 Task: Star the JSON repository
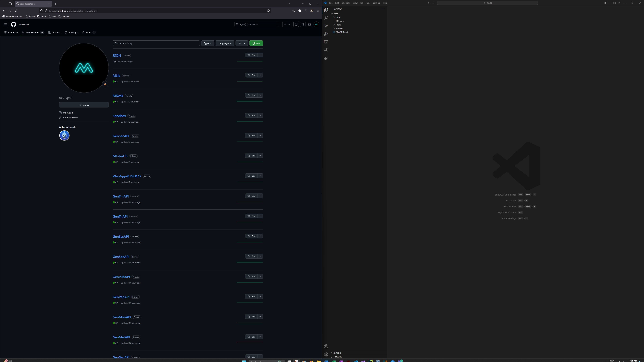tap(251, 55)
